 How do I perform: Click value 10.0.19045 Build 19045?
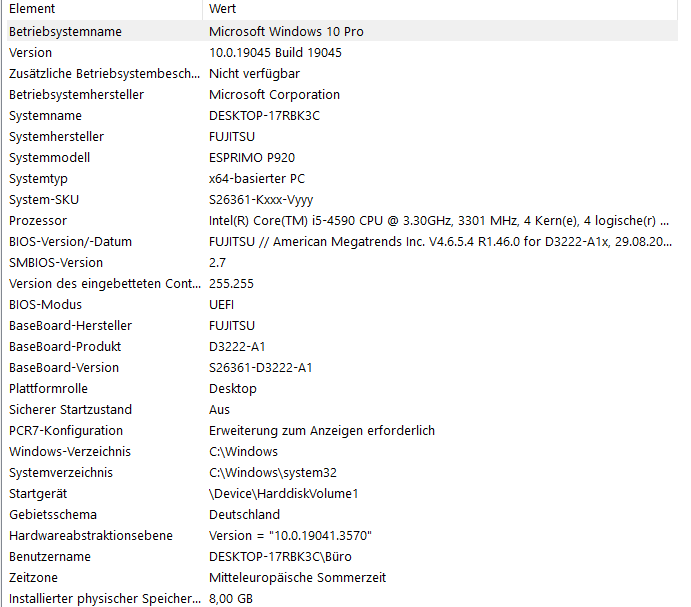(x=275, y=53)
